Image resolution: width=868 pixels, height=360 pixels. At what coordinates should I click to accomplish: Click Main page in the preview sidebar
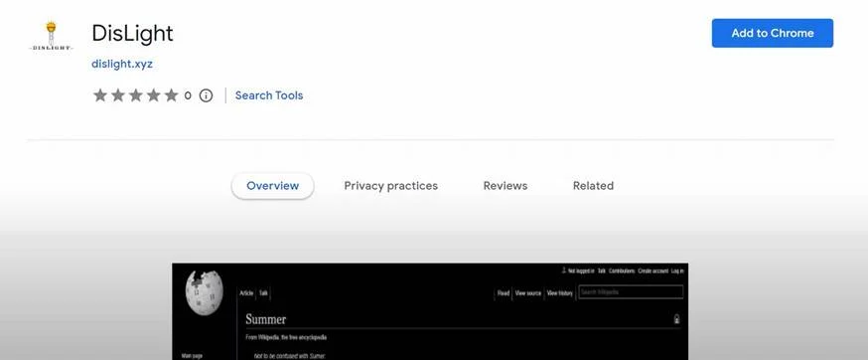point(192,356)
